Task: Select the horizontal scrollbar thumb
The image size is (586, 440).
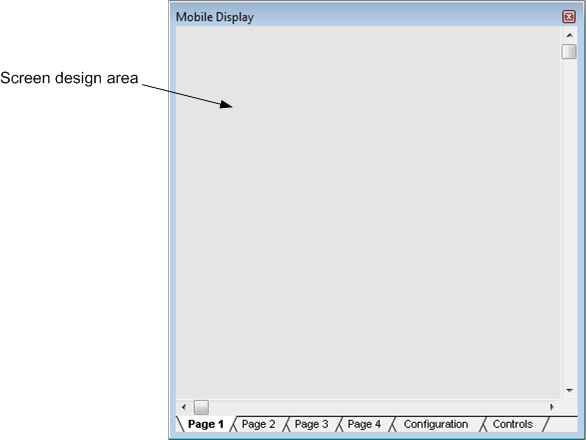Action: pyautogui.click(x=201, y=407)
